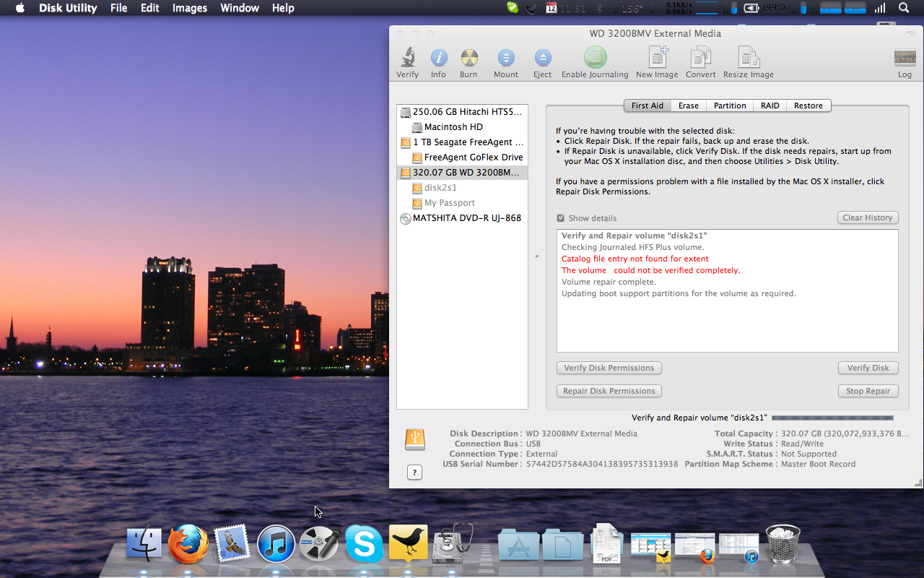Select the 1 TB Seagate FreeAgent disk

click(x=462, y=142)
